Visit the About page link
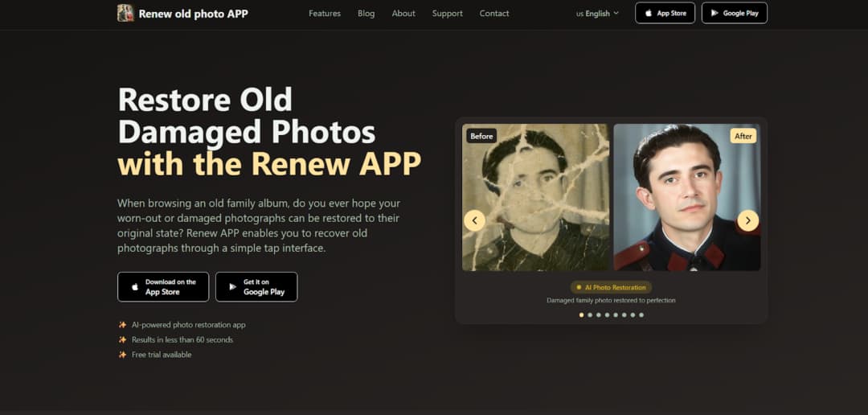 point(403,14)
